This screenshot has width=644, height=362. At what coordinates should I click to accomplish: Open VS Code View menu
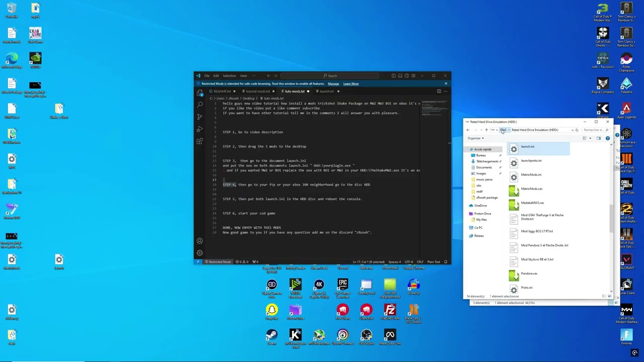click(244, 76)
